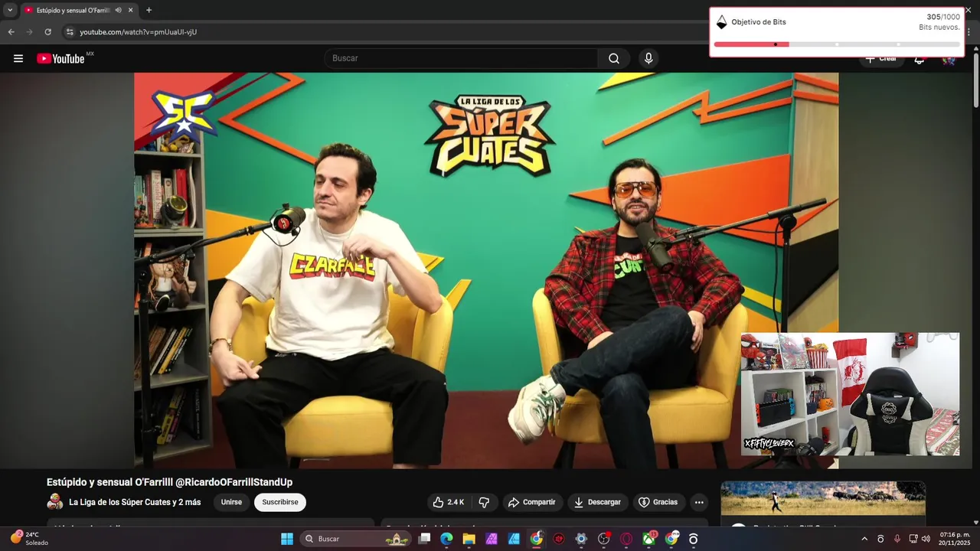
Task: Open the Windows Start menu
Action: click(287, 539)
